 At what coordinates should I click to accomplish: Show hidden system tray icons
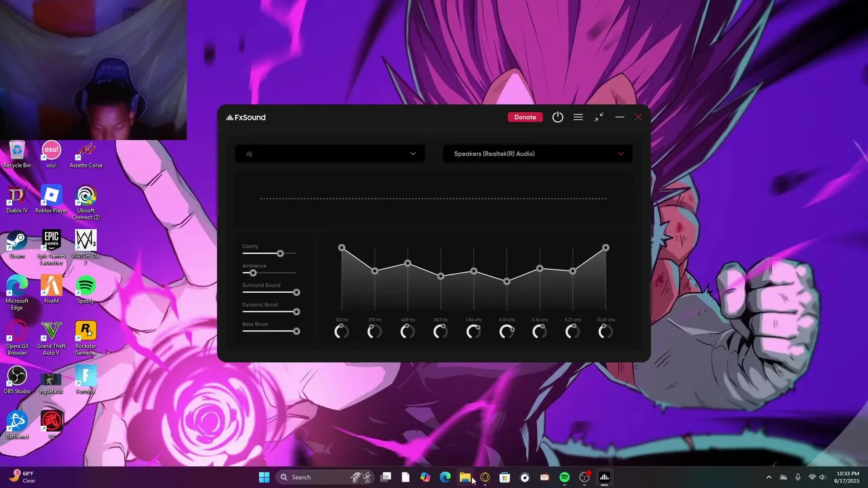pos(768,477)
